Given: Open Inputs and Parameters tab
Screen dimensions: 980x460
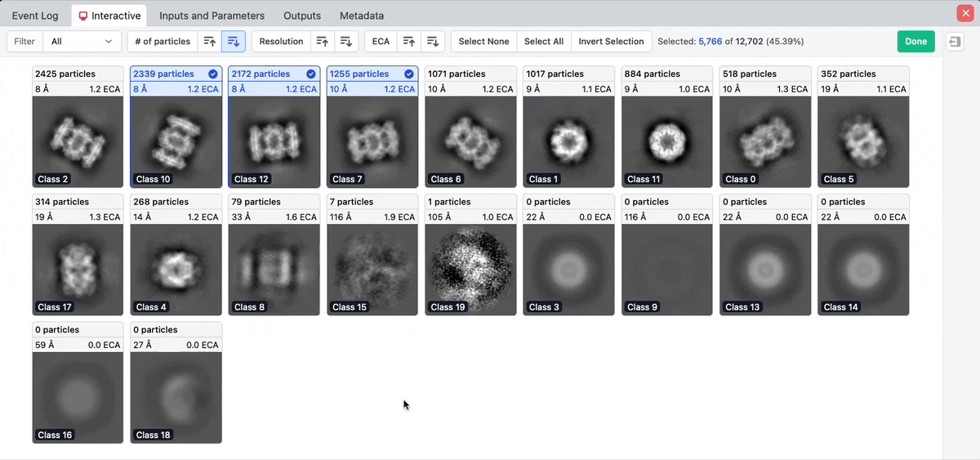Looking at the screenshot, I should coord(212,16).
